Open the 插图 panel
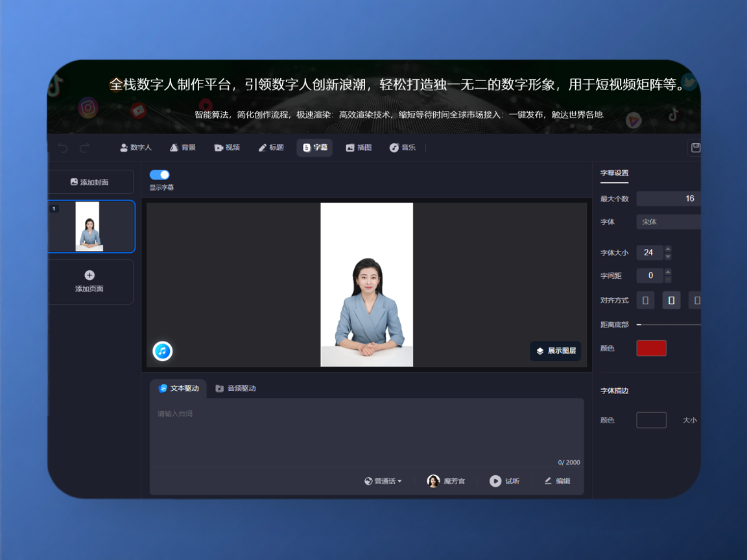Screen dimensions: 747x560 click(358, 147)
